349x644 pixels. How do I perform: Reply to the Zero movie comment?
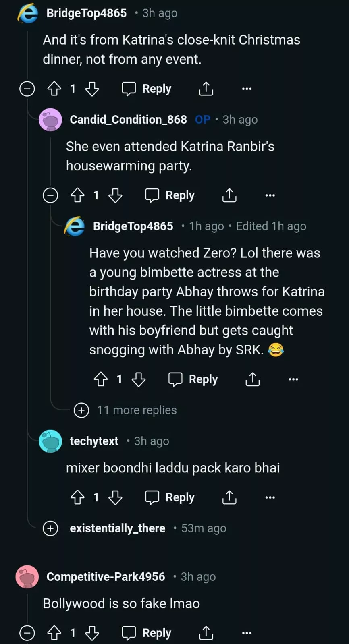[x=193, y=379]
